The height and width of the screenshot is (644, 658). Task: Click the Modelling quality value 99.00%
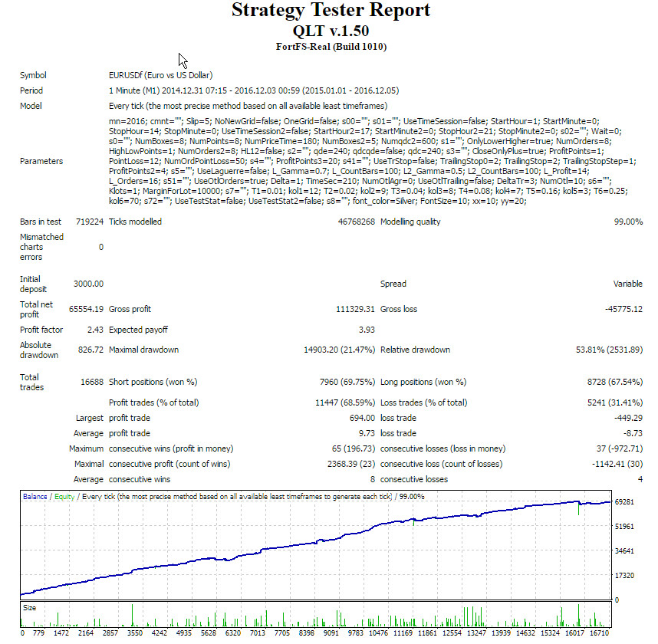628,222
